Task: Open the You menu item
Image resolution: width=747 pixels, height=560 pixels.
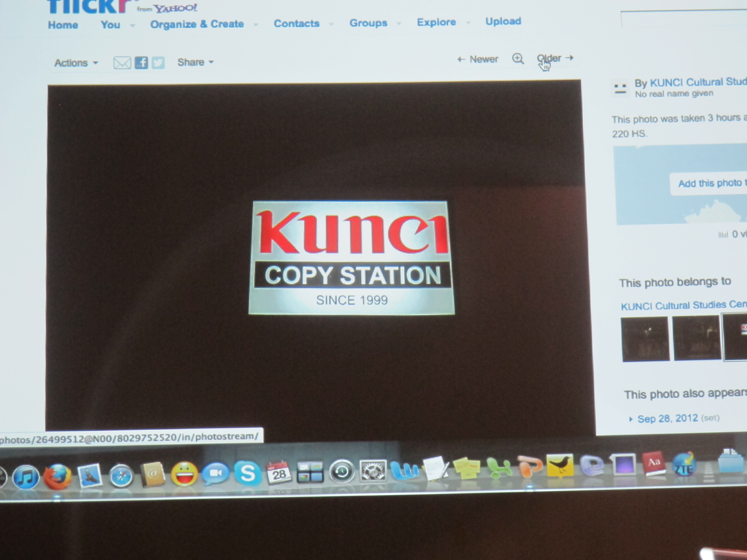Action: [x=110, y=25]
